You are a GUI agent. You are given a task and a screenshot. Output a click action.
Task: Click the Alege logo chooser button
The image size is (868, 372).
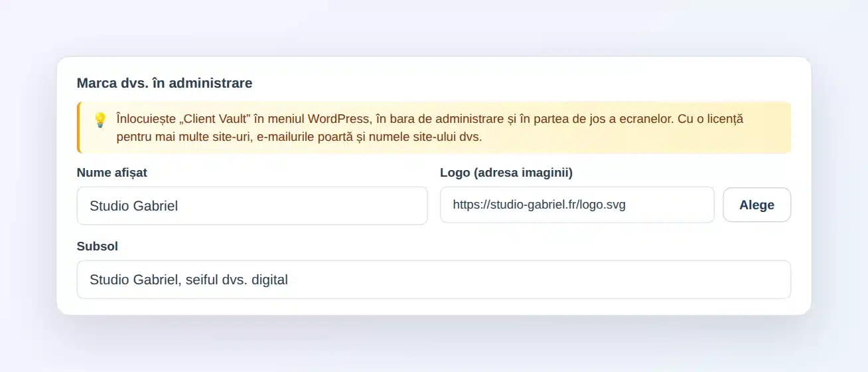(x=757, y=205)
